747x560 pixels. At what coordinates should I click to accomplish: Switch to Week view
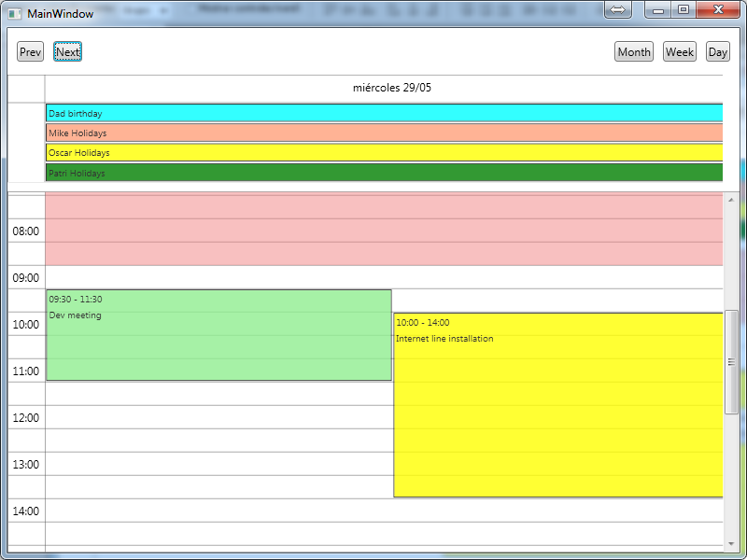click(x=679, y=52)
